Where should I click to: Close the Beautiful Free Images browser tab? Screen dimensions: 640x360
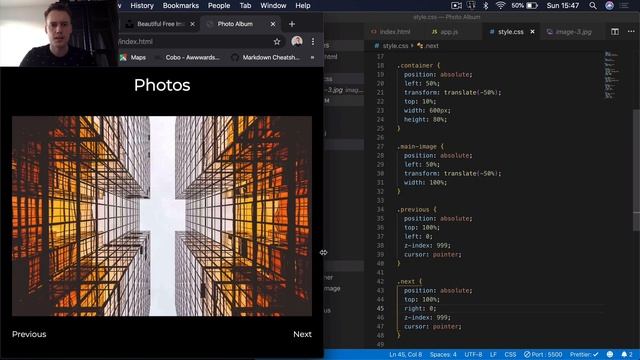[192, 24]
